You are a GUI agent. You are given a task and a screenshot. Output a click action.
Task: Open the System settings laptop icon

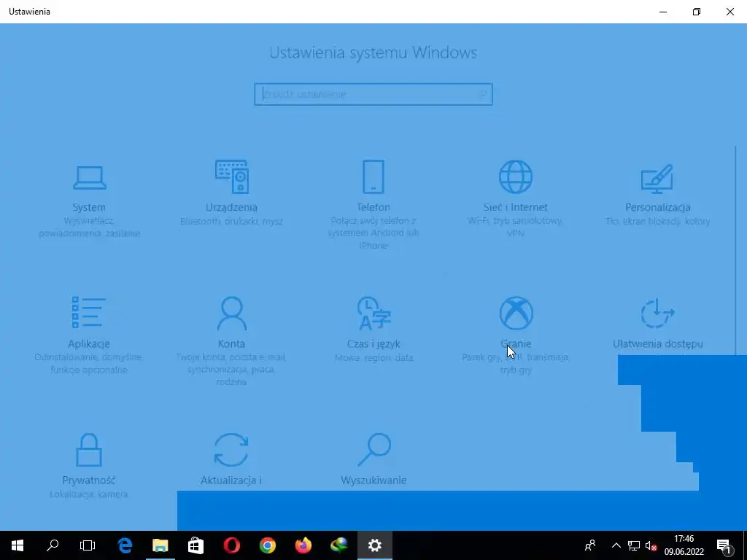click(89, 178)
